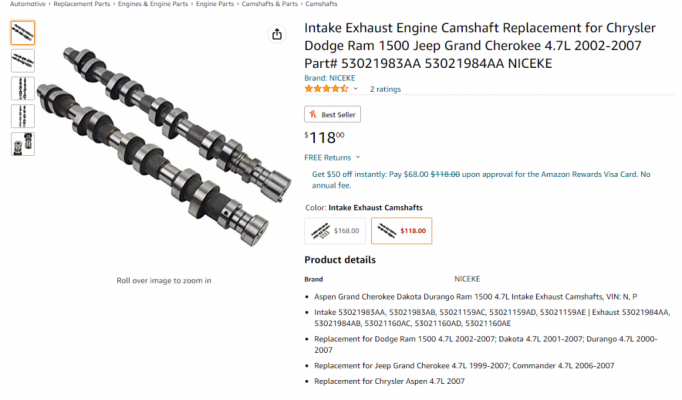Select the fifth thumbnail showing camshaft ends
The image size is (682, 400).
tap(23, 144)
